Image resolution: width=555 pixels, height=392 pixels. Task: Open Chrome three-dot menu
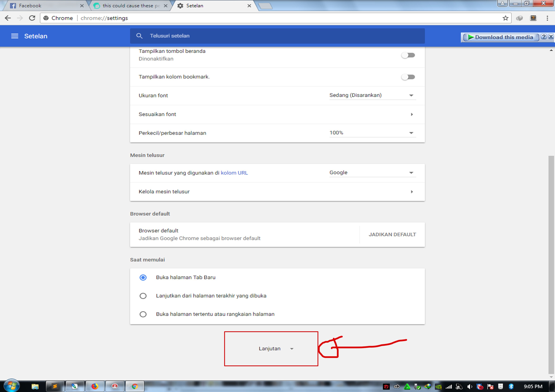tap(547, 18)
